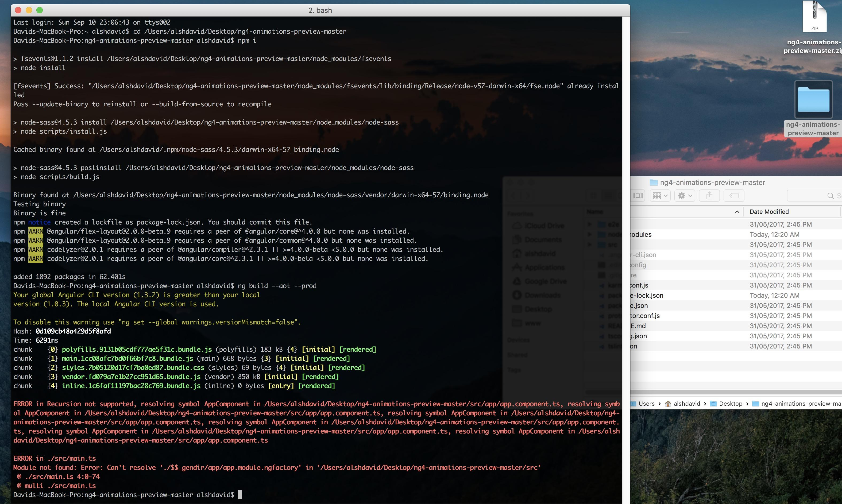Click the terminal cursor at the prompt
842x504 pixels.
point(240,494)
